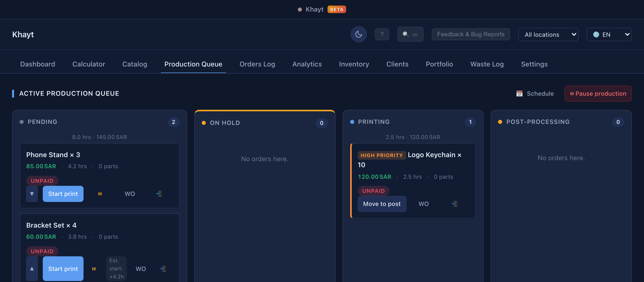
Task: Open the Catalog tab
Action: tap(135, 64)
